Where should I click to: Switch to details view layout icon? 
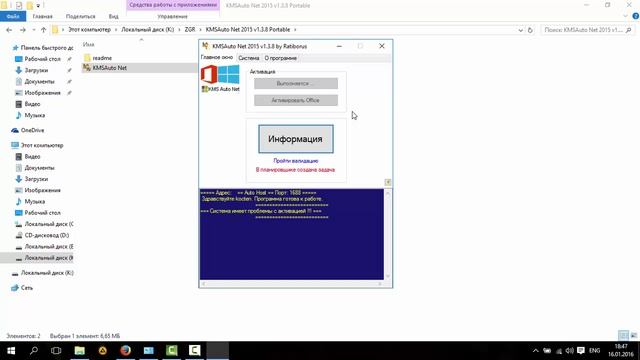[x=623, y=336]
